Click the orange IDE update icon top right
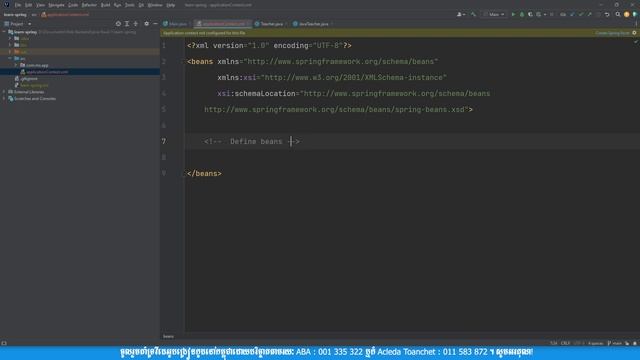 tap(627, 14)
